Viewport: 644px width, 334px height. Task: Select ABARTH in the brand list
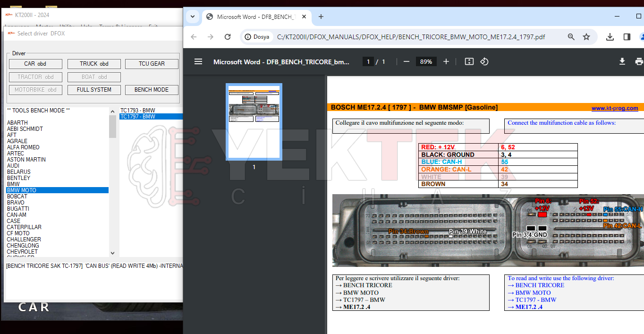[57, 123]
